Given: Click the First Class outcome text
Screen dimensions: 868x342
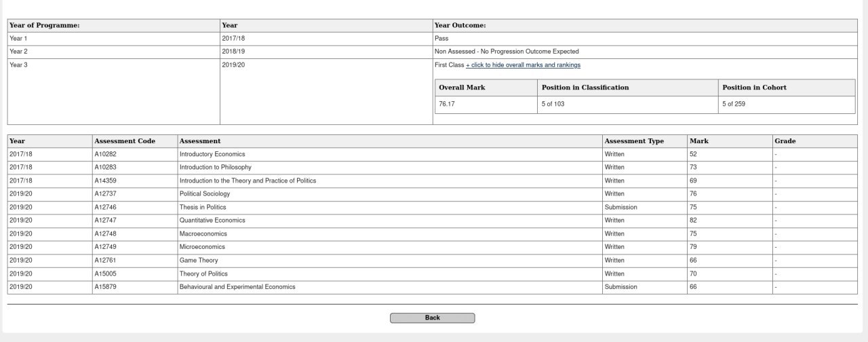Looking at the screenshot, I should [449, 65].
